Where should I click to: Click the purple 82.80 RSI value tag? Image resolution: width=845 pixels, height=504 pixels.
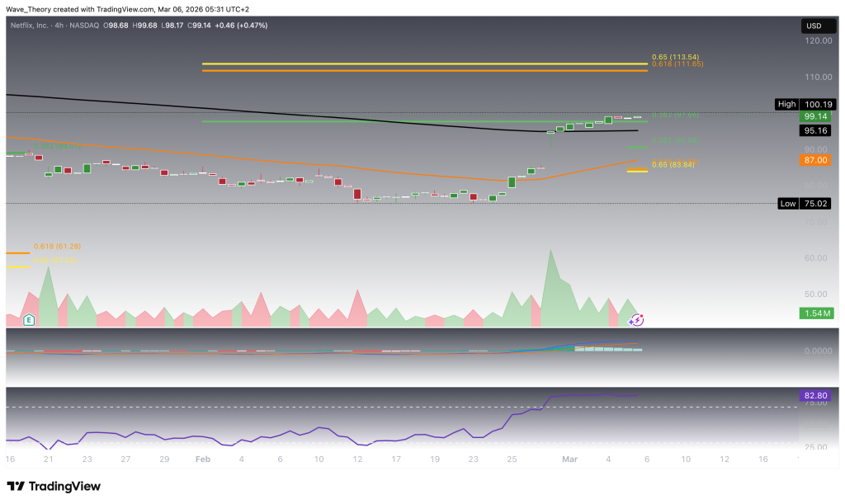815,396
